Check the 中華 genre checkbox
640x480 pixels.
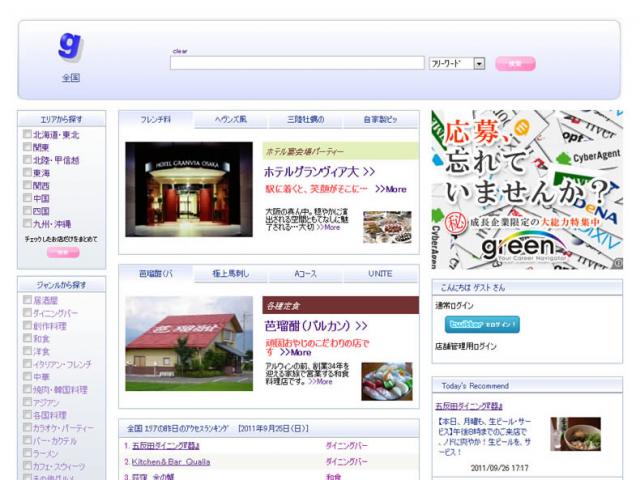27,376
